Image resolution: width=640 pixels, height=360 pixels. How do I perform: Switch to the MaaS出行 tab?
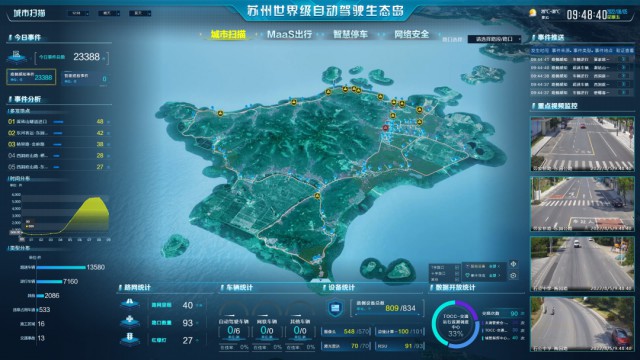pyautogui.click(x=289, y=34)
